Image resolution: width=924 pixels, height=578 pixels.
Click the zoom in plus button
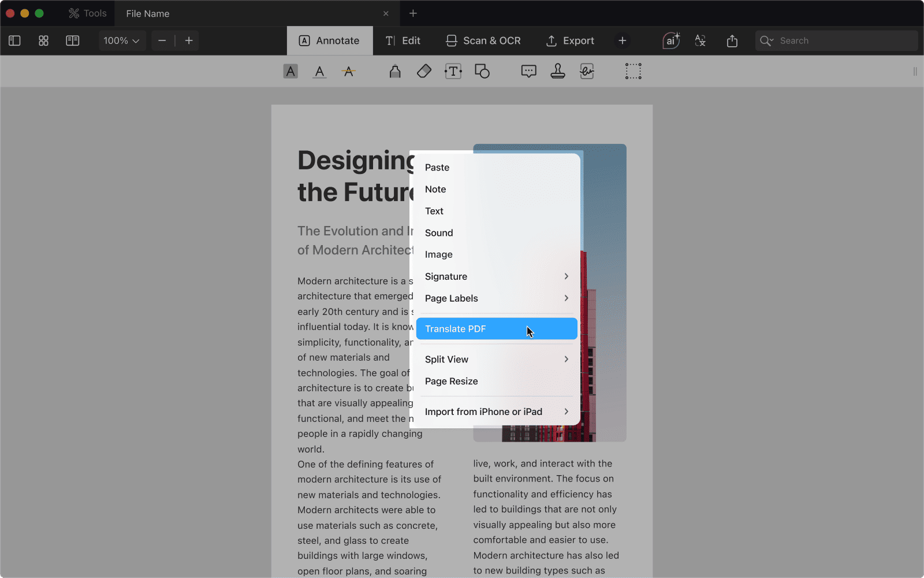(189, 40)
